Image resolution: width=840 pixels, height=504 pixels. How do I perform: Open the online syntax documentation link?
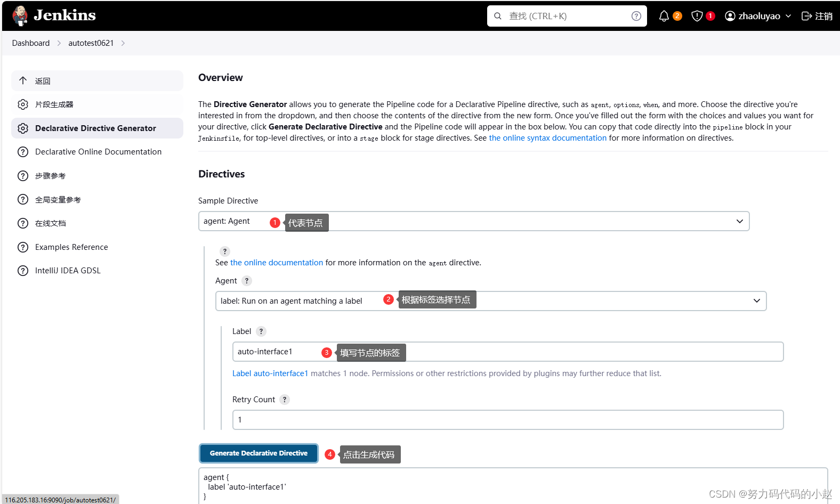pyautogui.click(x=548, y=138)
